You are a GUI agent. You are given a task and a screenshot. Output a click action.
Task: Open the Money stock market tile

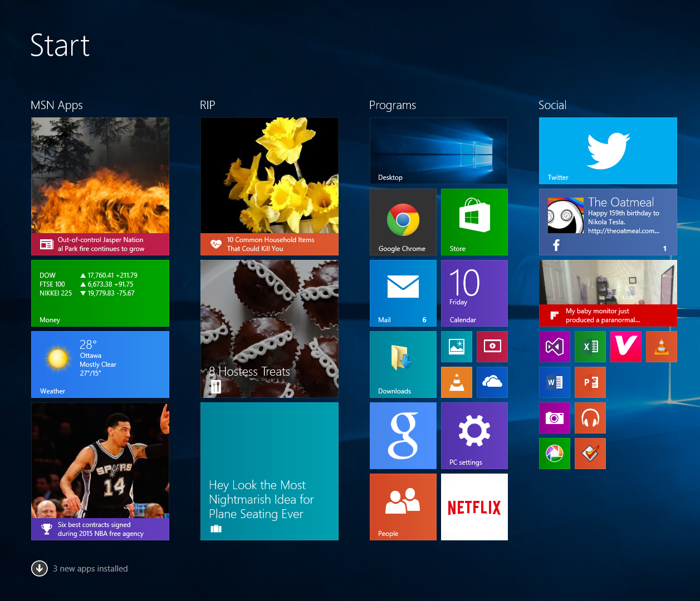100,293
